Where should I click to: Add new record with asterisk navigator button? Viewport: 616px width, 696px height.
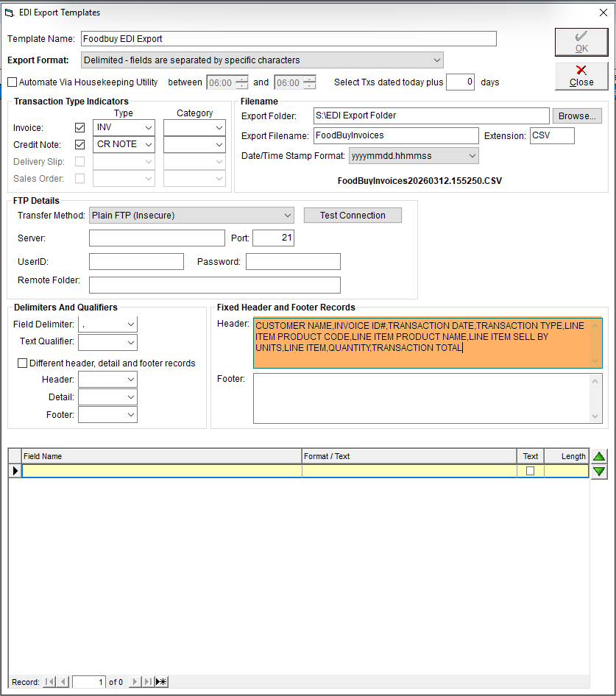(x=162, y=682)
